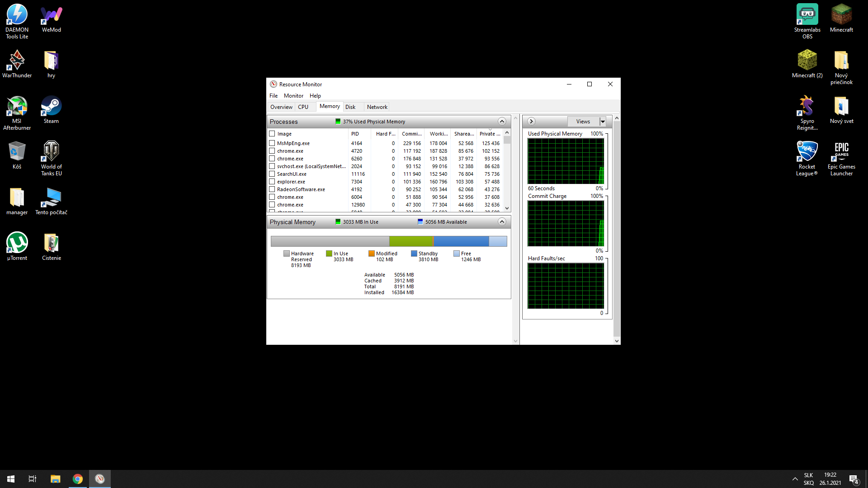Collapse the Processes section chevron
Image resolution: width=868 pixels, height=488 pixels.
coord(502,122)
